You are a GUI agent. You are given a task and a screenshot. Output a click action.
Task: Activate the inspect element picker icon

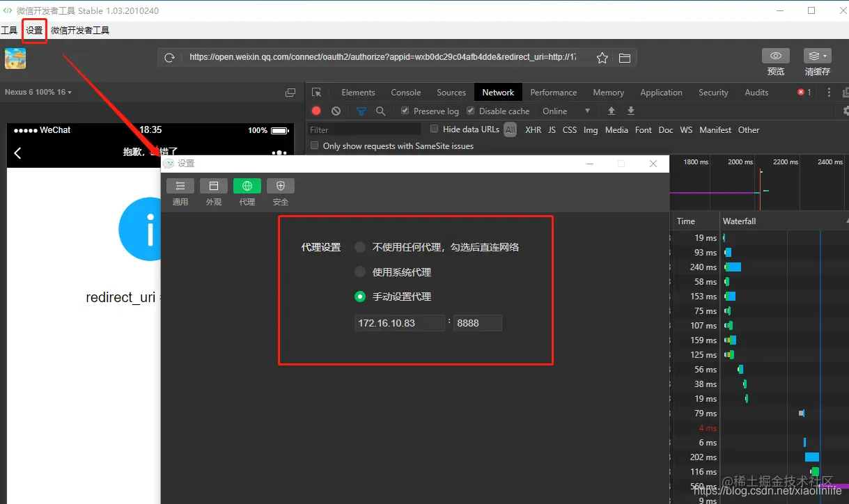(316, 93)
